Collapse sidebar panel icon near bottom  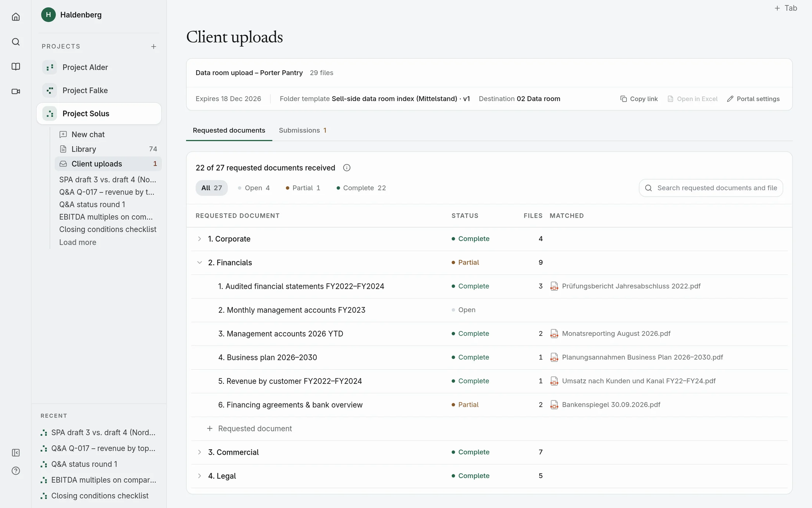[x=16, y=453]
